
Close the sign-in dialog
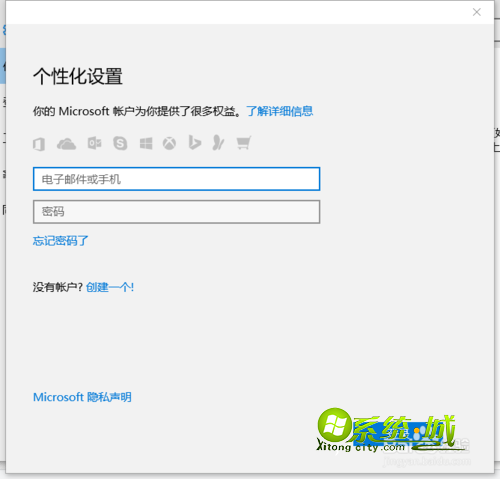[x=477, y=12]
